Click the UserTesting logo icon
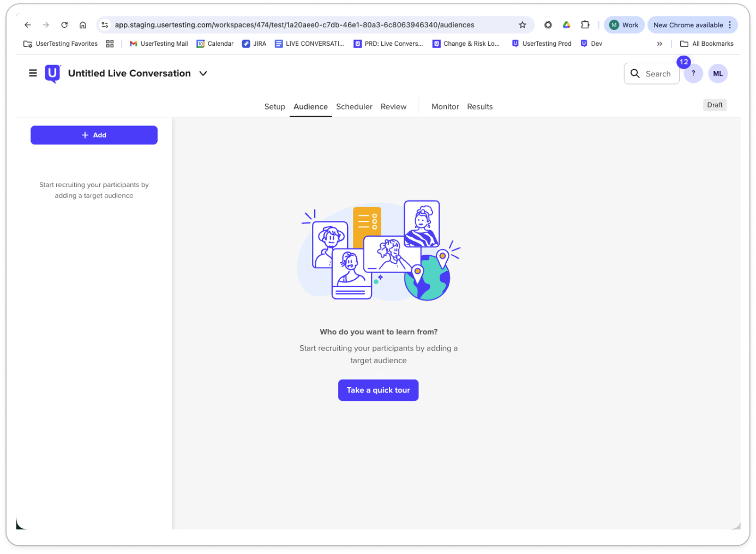Viewport: 756px width, 554px height. (52, 73)
